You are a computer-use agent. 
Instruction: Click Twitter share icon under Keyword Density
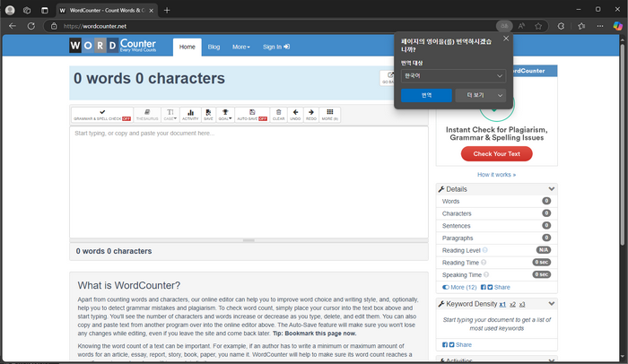pos(451,345)
